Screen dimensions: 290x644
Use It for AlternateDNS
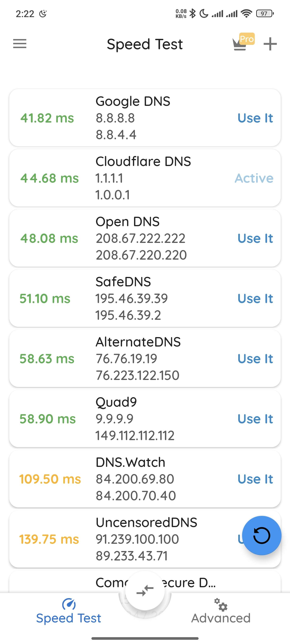click(255, 359)
